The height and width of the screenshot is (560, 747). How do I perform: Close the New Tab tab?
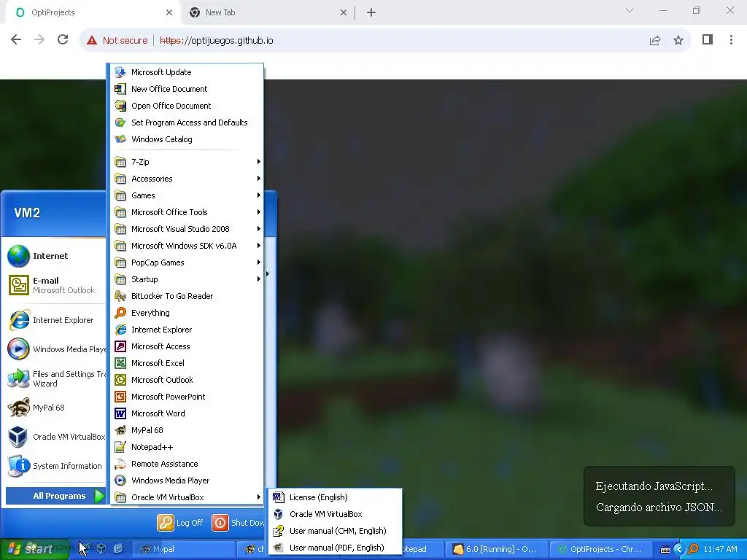[x=344, y=13]
